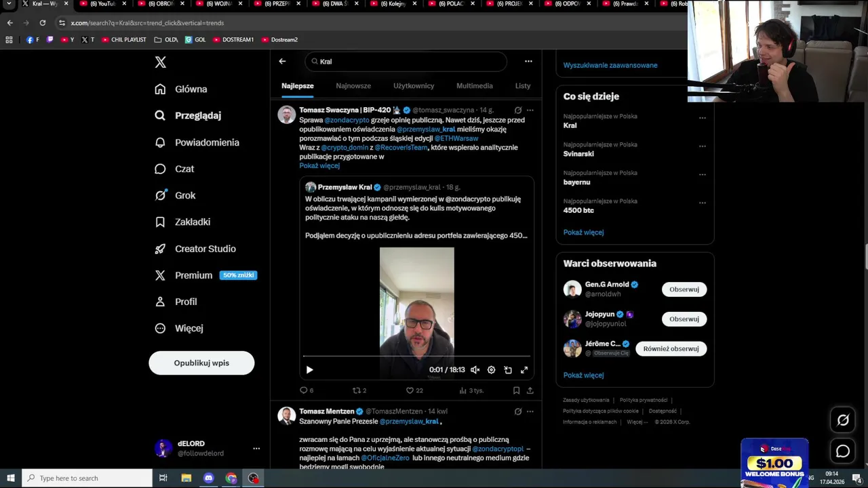This screenshot has height=488, width=868.
Task: Open search options three-dot menu
Action: click(528, 61)
